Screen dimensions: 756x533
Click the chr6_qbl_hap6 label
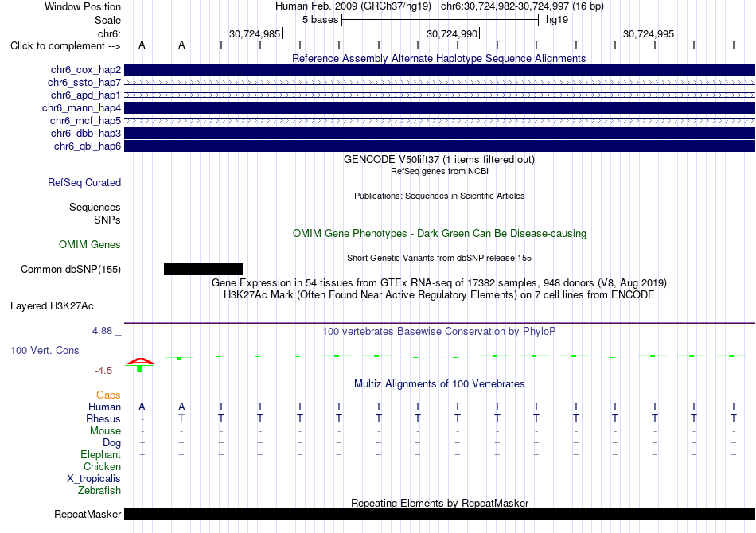88,146
